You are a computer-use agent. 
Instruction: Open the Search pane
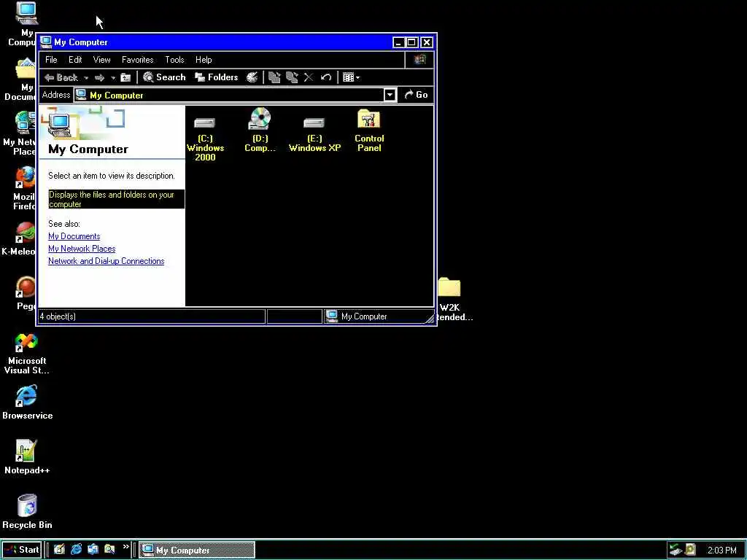[164, 77]
